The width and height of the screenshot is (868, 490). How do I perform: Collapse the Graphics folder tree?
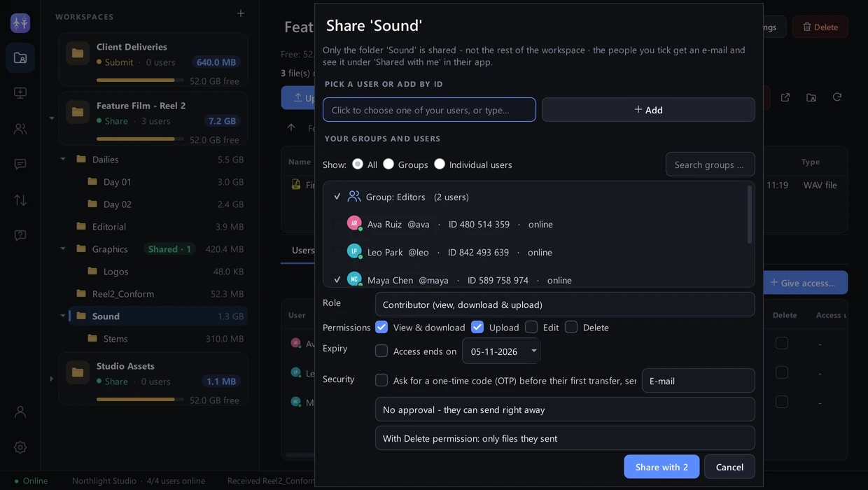[63, 248]
